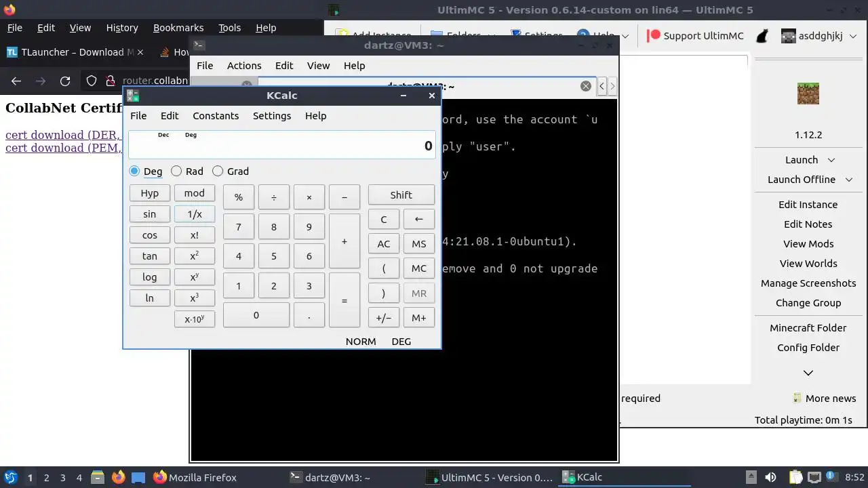The image size is (868, 488).
Task: Click the equals button in KCalc
Action: [x=344, y=300]
